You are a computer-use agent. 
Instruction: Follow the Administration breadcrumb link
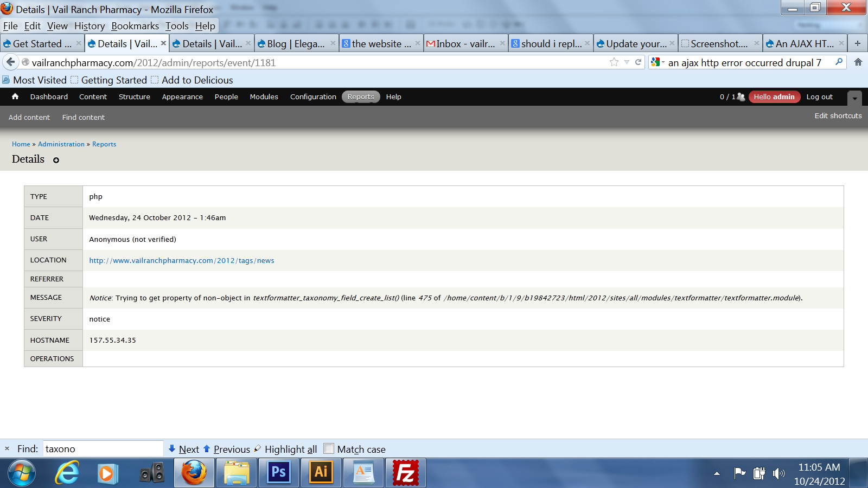pyautogui.click(x=61, y=144)
